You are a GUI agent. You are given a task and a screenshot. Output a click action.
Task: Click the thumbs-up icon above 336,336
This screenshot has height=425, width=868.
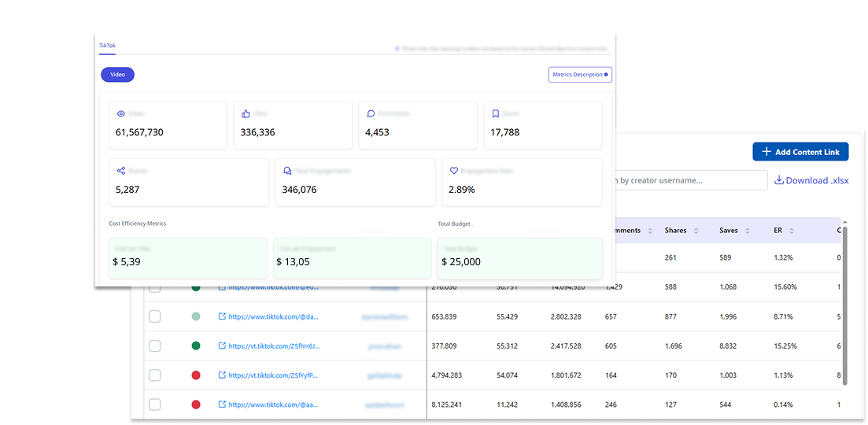(246, 114)
